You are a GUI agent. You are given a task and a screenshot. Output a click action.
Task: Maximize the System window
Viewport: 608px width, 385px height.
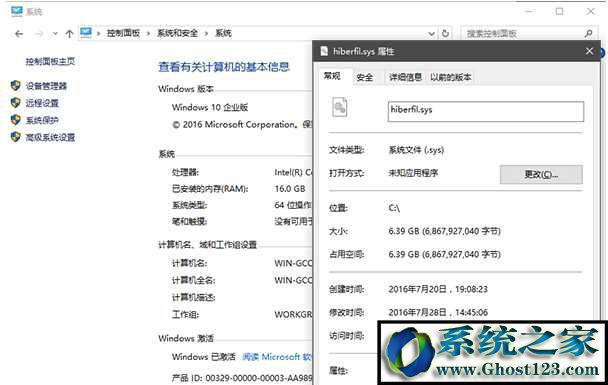(x=559, y=12)
